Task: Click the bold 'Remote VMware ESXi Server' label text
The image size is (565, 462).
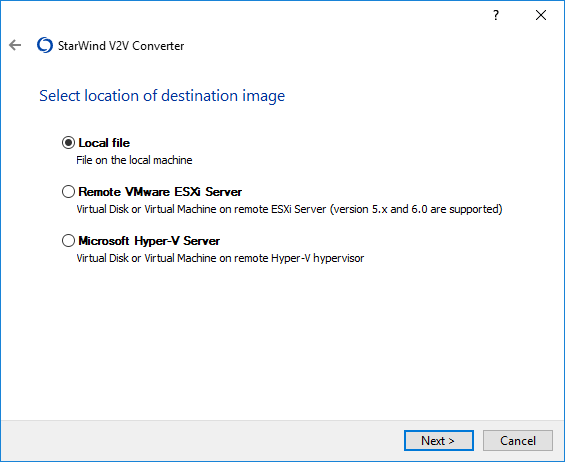Action: pos(160,192)
